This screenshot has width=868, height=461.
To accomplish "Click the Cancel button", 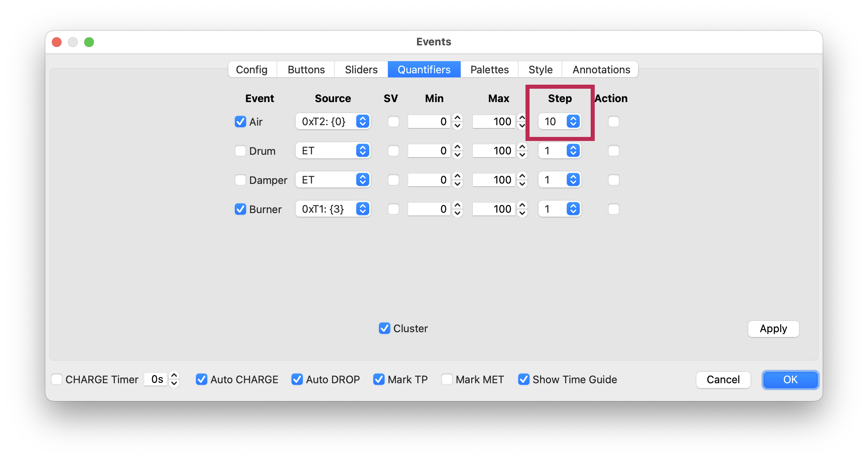I will tap(723, 379).
